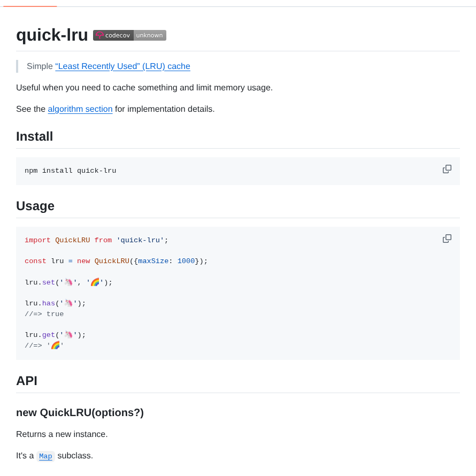Click the maxSize value 1000 in code
Viewport: 476px width, 476px height.
point(186,261)
